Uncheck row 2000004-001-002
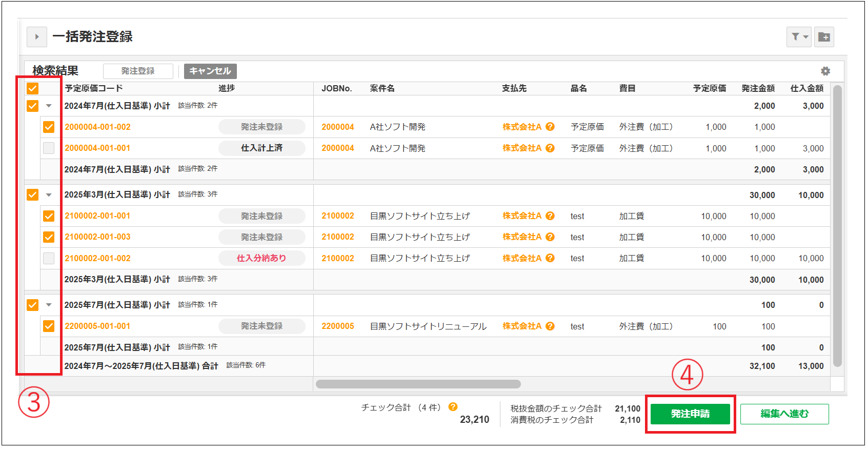Screen dimensions: 868x449 point(49,127)
